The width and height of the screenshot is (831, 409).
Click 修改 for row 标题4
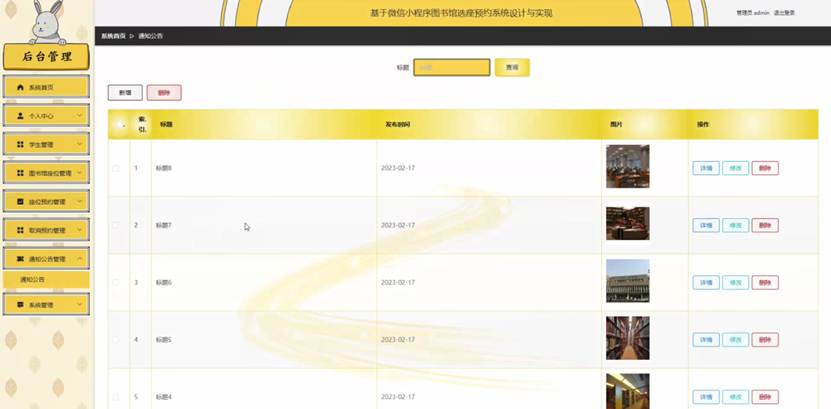coord(736,397)
